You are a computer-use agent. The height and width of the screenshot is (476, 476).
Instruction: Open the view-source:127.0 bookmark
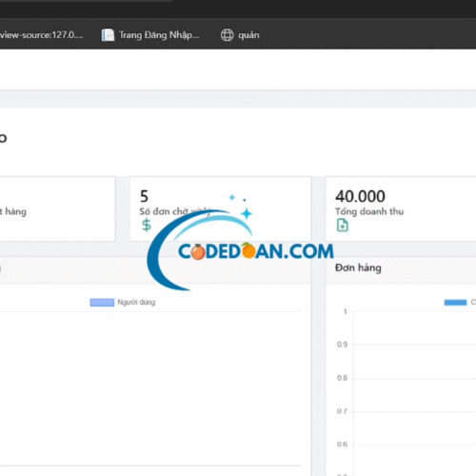(x=41, y=35)
